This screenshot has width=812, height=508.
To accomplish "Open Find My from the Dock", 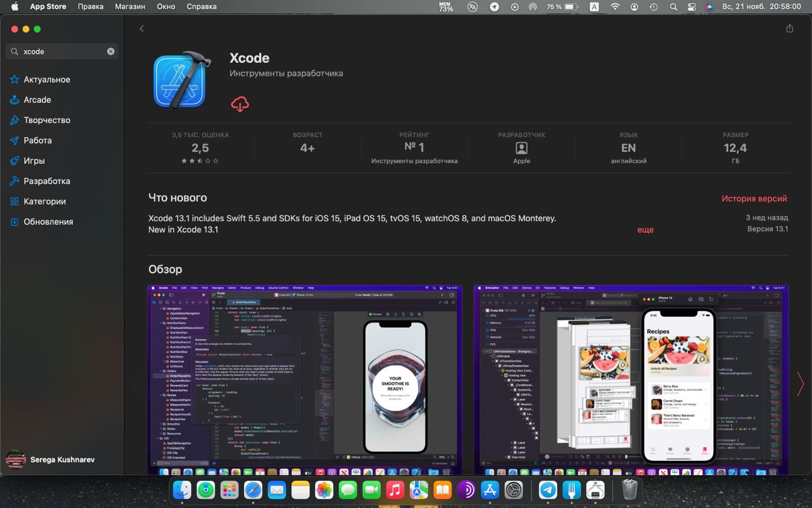I will point(206,490).
